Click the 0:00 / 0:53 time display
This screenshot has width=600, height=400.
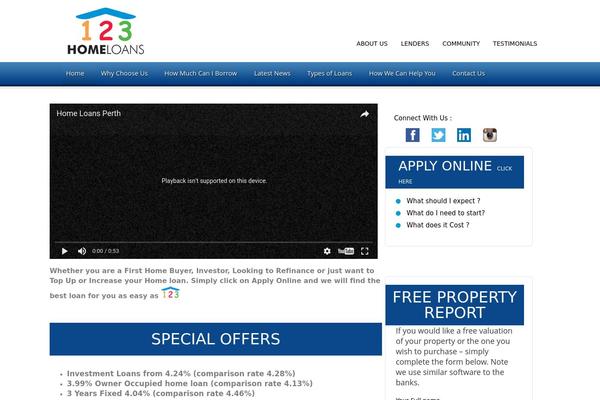(105, 251)
